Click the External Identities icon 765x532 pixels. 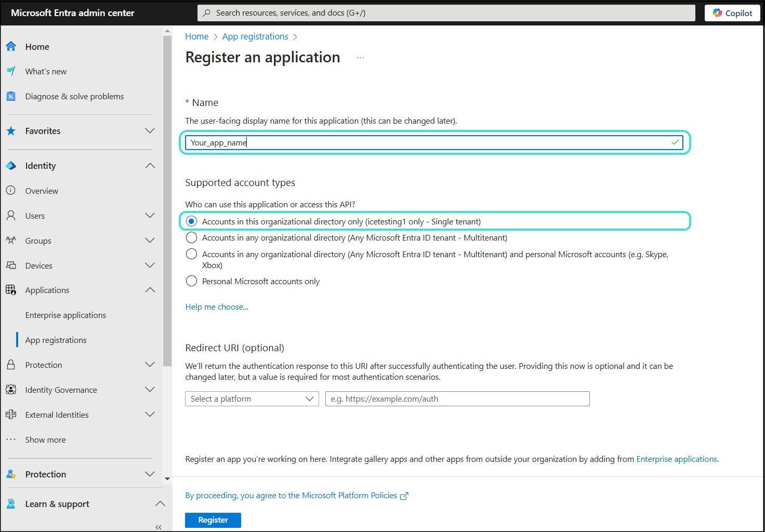[11, 415]
